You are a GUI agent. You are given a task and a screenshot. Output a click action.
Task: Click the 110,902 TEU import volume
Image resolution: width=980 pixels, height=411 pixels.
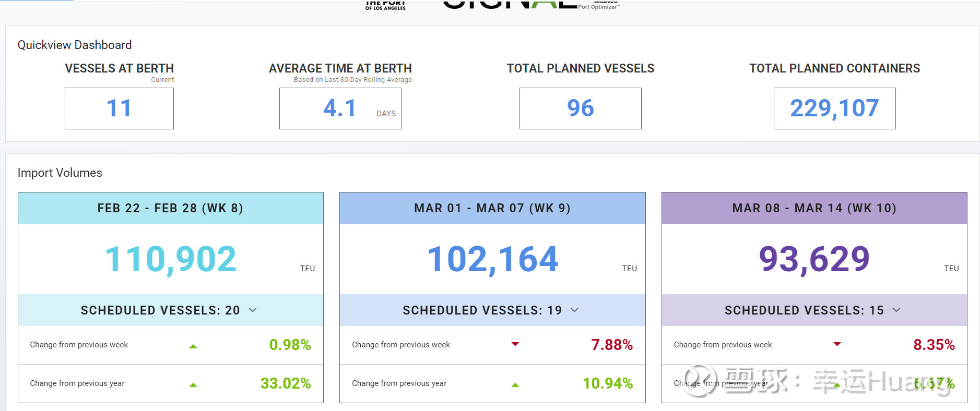click(x=171, y=259)
